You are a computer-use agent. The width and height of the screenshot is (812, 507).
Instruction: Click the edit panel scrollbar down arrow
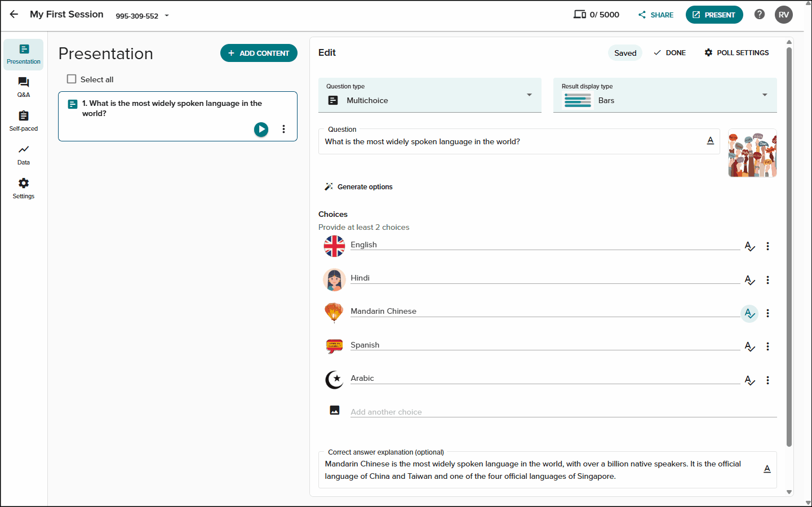tap(789, 492)
